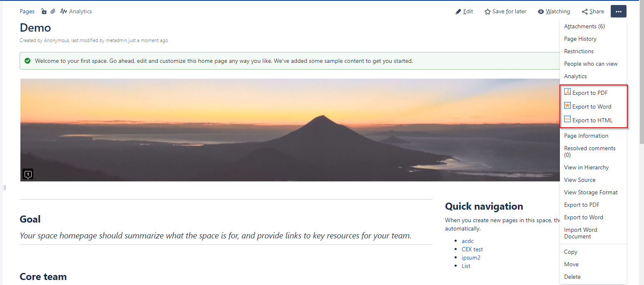This screenshot has width=644, height=285.
Task: Click the Save for later label
Action: click(x=509, y=12)
